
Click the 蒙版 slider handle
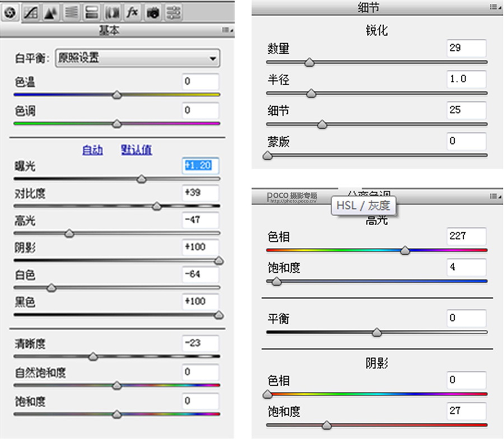[268, 156]
